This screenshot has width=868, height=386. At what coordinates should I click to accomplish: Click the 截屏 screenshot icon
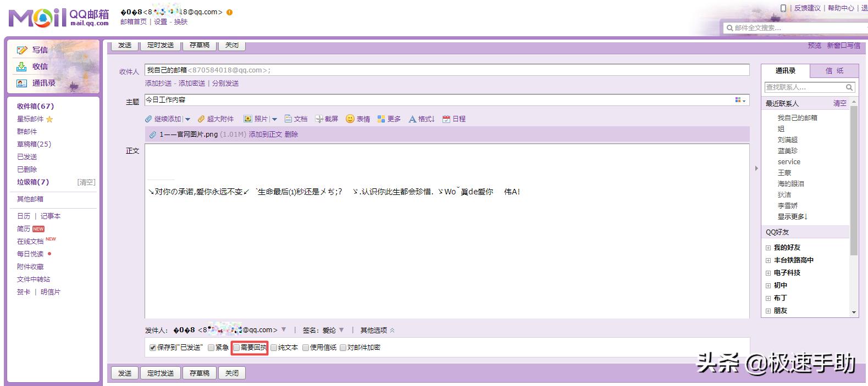(319, 119)
